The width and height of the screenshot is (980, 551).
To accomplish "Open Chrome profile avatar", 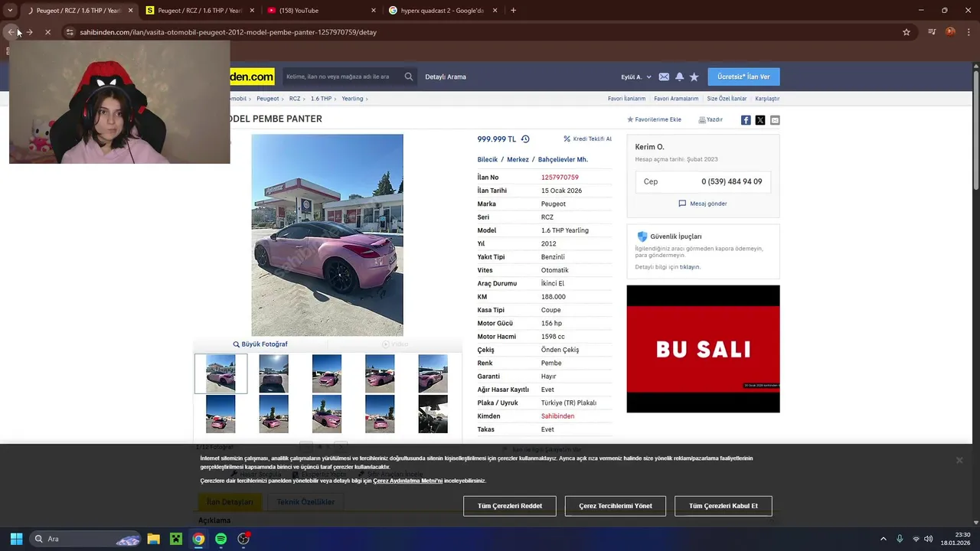I will click(950, 32).
